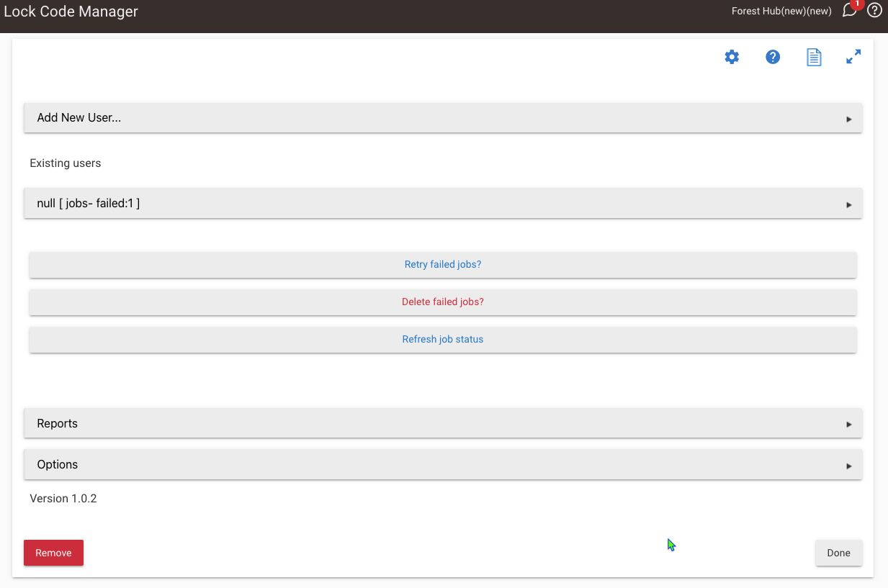Screen dimensions: 888x588
Task: Click the top bar help icon
Action: [874, 10]
